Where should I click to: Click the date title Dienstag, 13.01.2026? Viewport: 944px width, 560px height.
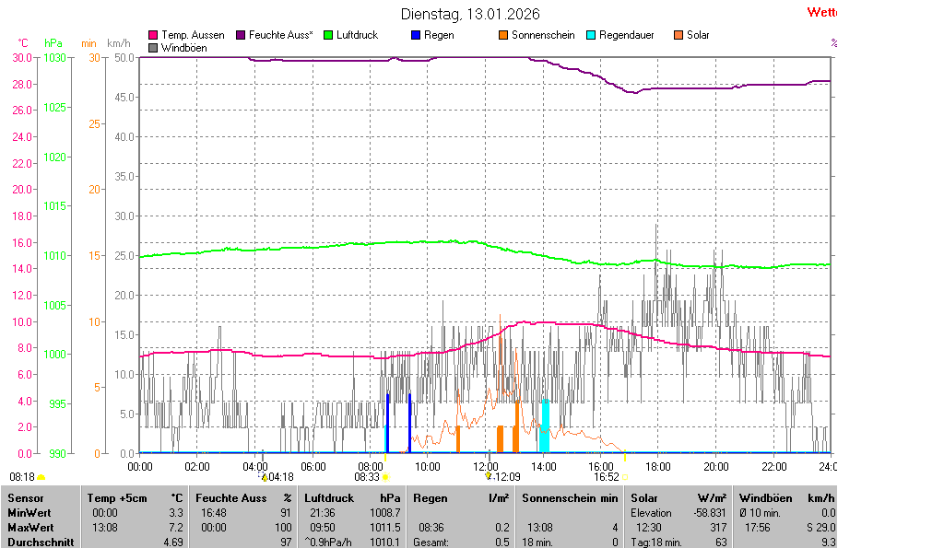pyautogui.click(x=470, y=14)
